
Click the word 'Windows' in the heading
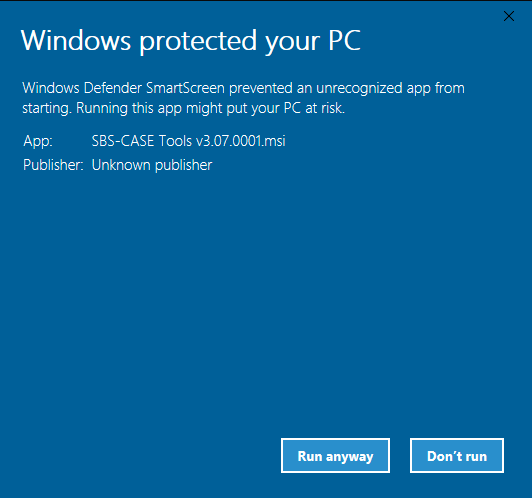[76, 40]
